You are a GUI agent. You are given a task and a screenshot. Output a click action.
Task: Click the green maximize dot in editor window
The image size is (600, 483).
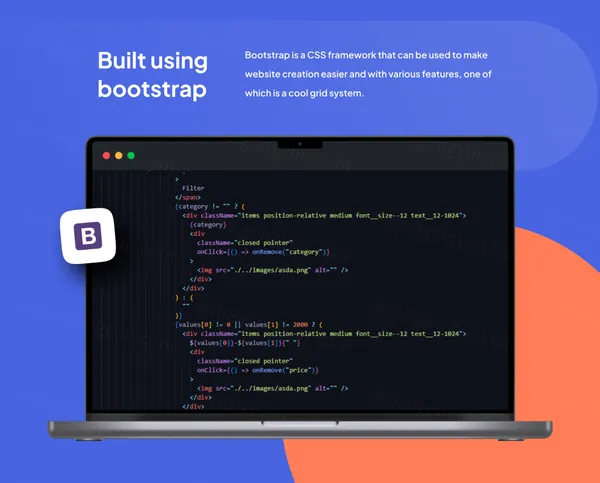coord(130,156)
